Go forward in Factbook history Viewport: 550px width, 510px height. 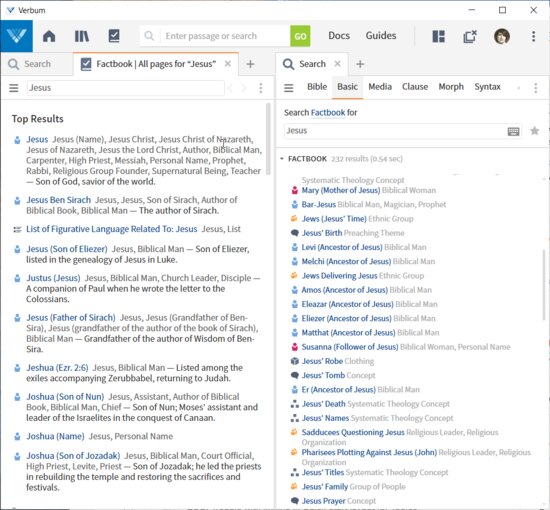pos(244,88)
